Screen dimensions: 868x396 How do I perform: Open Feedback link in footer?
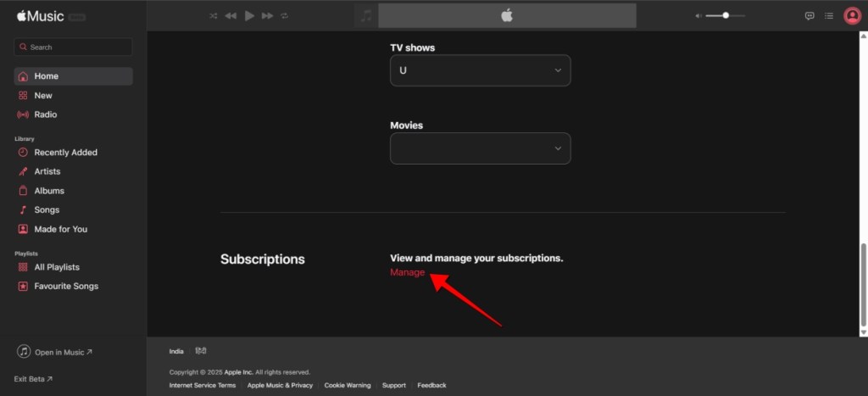431,386
